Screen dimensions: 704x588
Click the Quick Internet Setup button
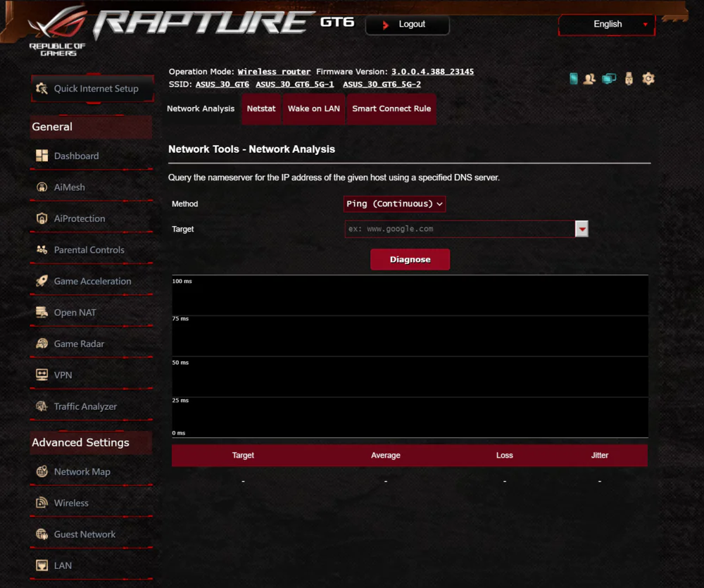pyautogui.click(x=93, y=89)
